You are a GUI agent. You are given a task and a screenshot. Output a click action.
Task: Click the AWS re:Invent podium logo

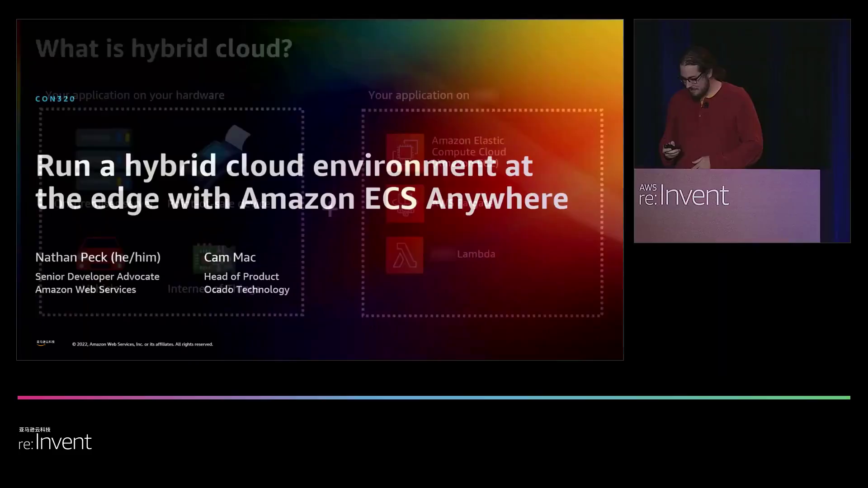(684, 195)
